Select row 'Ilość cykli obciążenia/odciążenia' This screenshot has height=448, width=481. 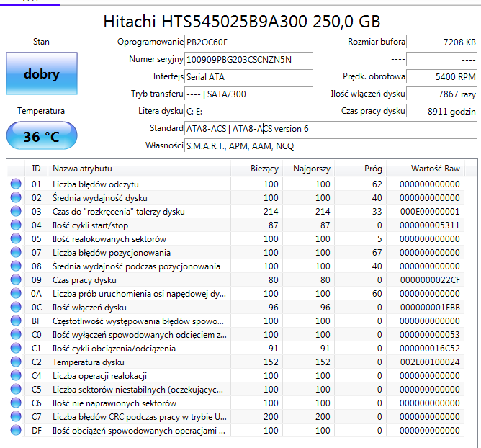coord(235,349)
